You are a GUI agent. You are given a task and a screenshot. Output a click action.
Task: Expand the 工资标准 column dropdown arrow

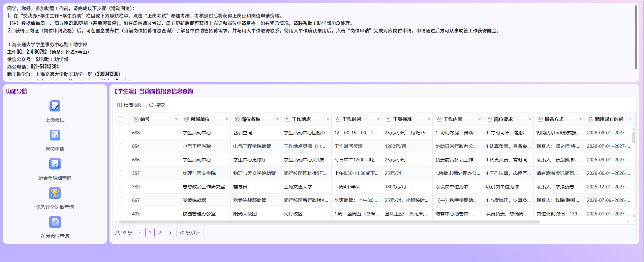tap(429, 119)
